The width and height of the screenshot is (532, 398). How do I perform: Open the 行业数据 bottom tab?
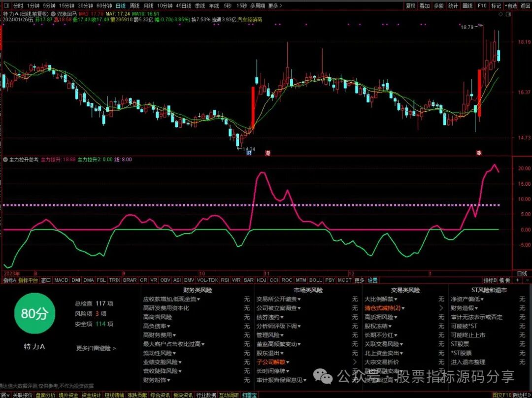point(206,395)
